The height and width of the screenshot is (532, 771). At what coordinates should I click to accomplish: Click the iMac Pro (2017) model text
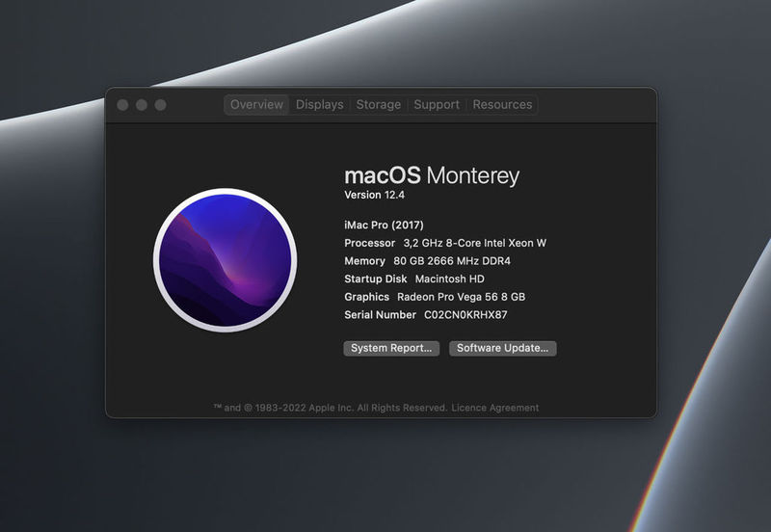click(384, 226)
